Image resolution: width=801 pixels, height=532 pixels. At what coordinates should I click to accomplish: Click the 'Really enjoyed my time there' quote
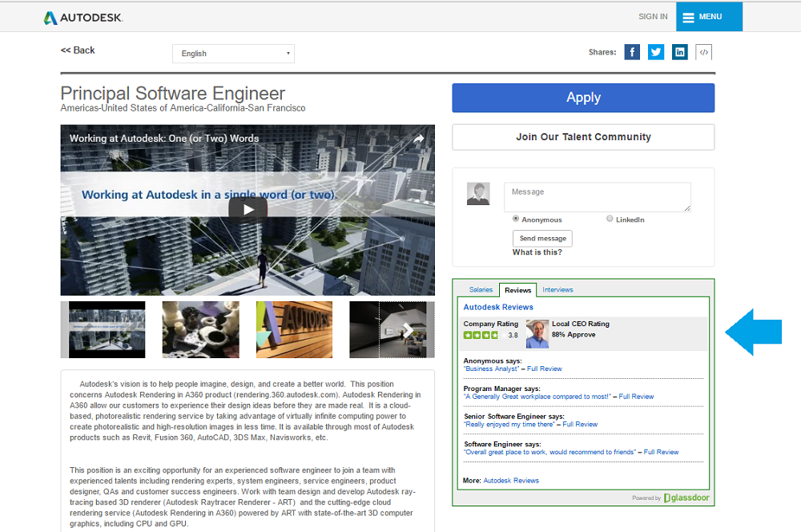509,425
